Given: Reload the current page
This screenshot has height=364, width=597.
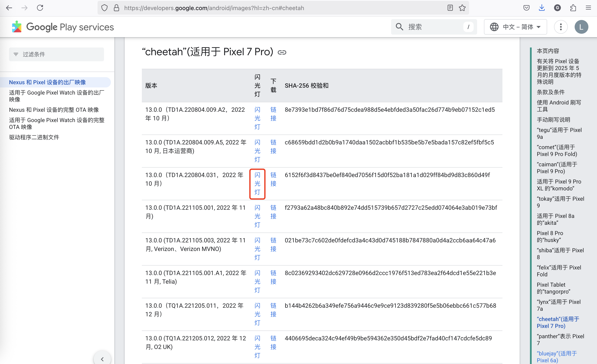Looking at the screenshot, I should point(40,8).
